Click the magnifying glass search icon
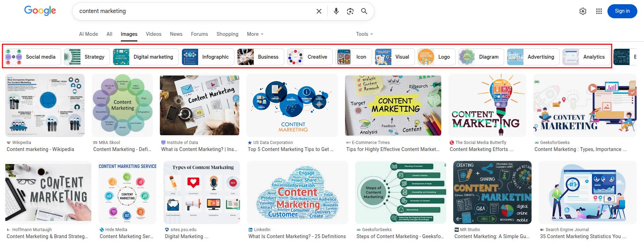The height and width of the screenshot is (242, 644). 364,11
